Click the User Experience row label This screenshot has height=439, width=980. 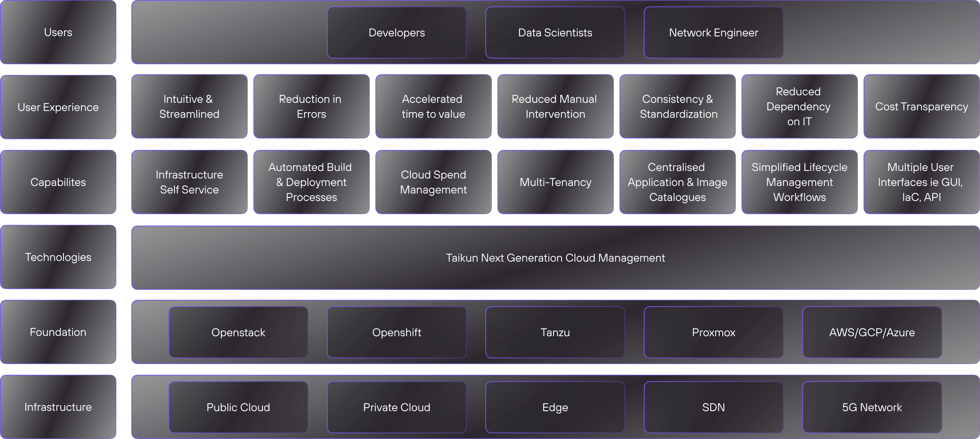tap(58, 107)
